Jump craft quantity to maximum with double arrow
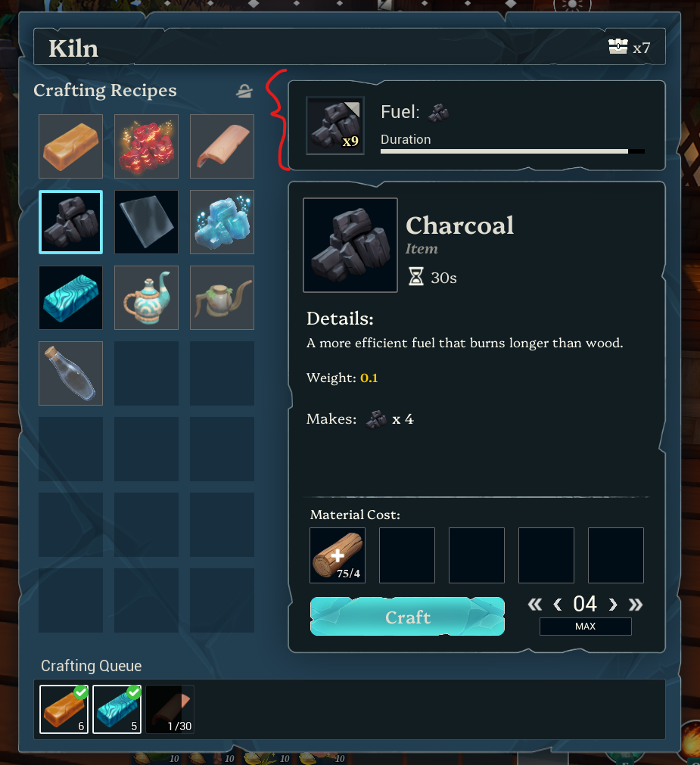700x765 pixels. coord(636,605)
